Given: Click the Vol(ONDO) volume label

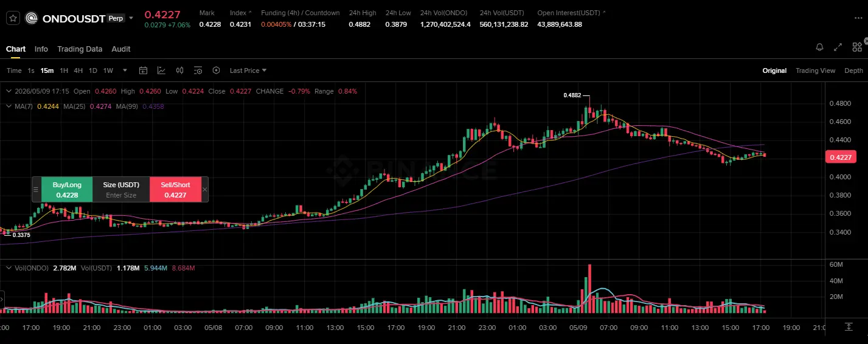Looking at the screenshot, I should pos(32,268).
